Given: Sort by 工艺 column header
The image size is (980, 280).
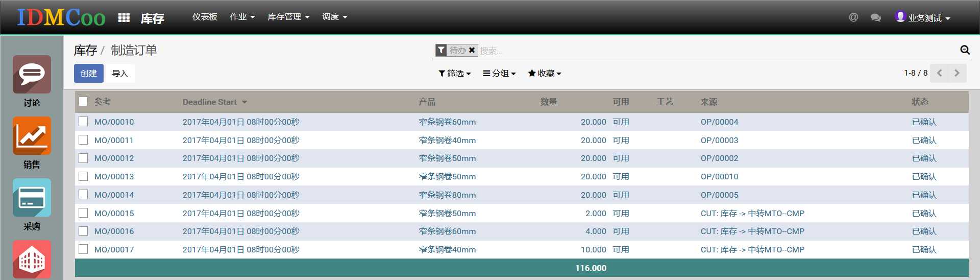Looking at the screenshot, I should tap(665, 102).
